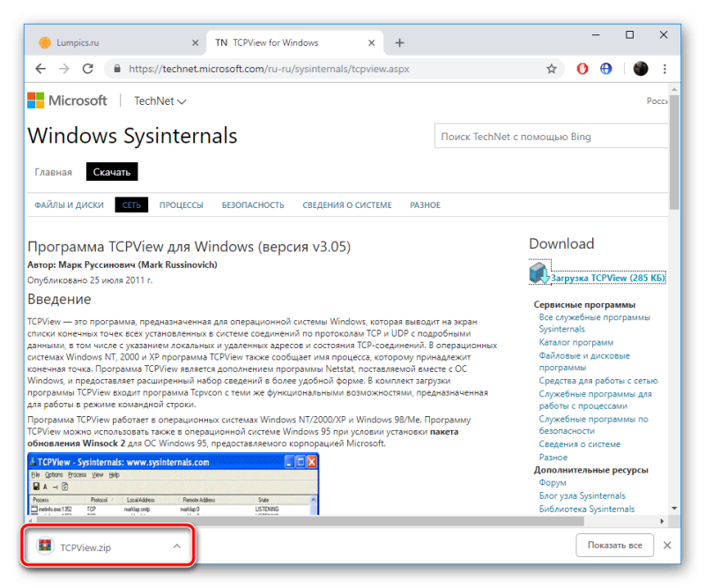Click the Windows Sysinternals heading
The image size is (705, 588).
pyautogui.click(x=133, y=136)
